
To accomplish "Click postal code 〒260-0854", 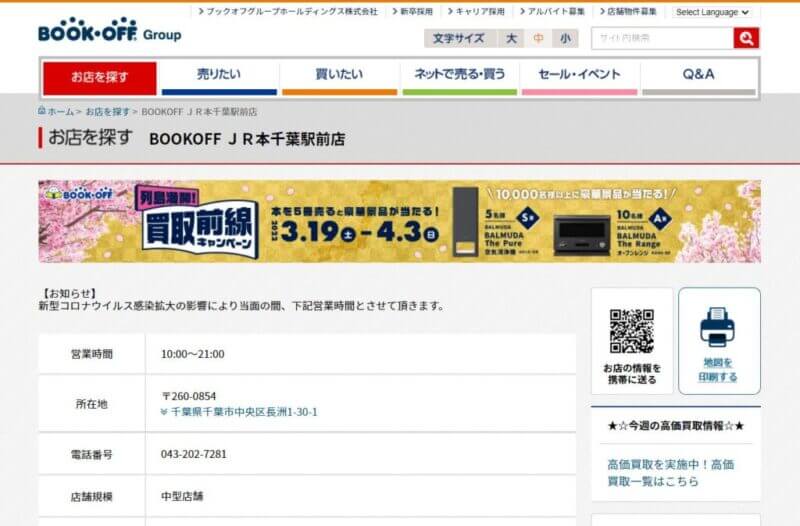I will 189,396.
